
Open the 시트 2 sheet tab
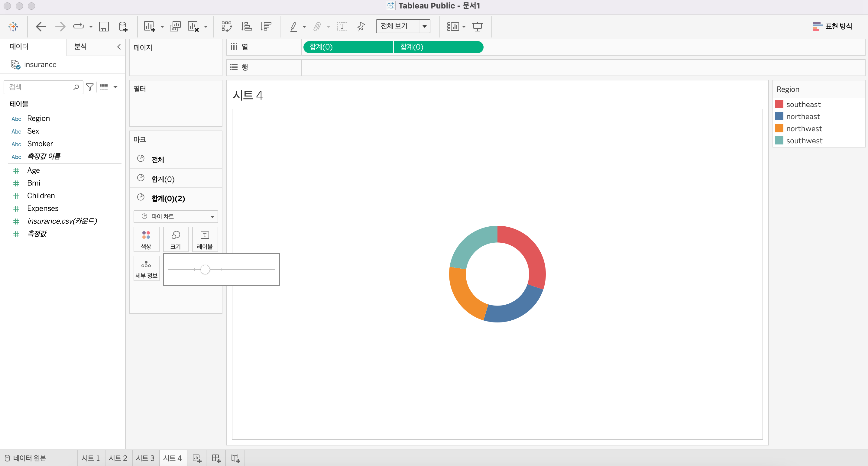point(118,458)
